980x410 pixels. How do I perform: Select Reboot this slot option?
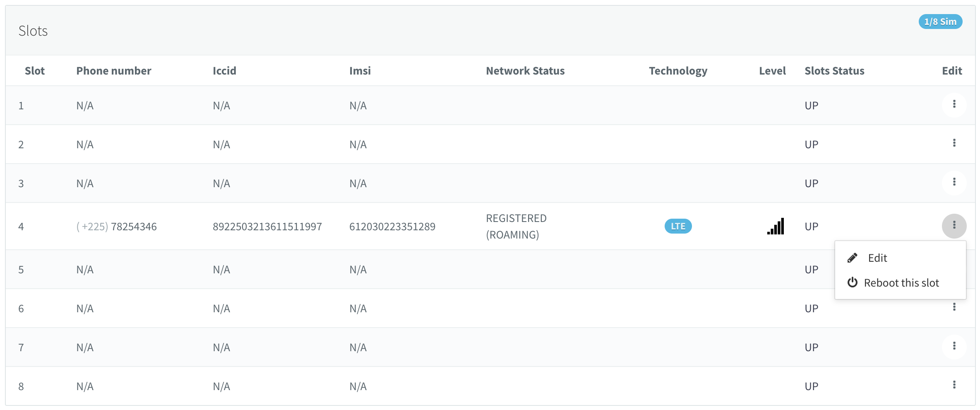[901, 283]
